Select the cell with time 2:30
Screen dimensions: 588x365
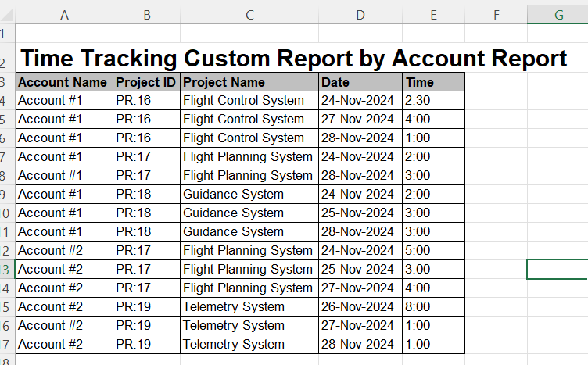click(x=433, y=101)
